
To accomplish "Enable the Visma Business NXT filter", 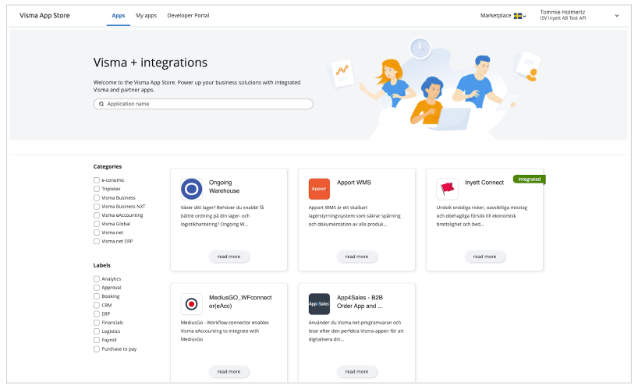I will 97,206.
